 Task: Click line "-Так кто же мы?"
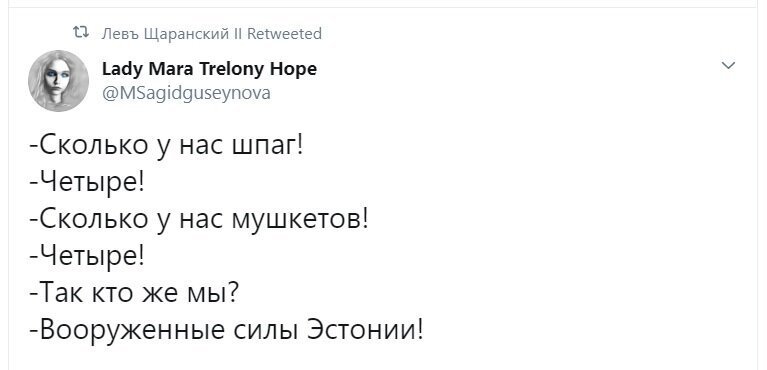(x=134, y=292)
